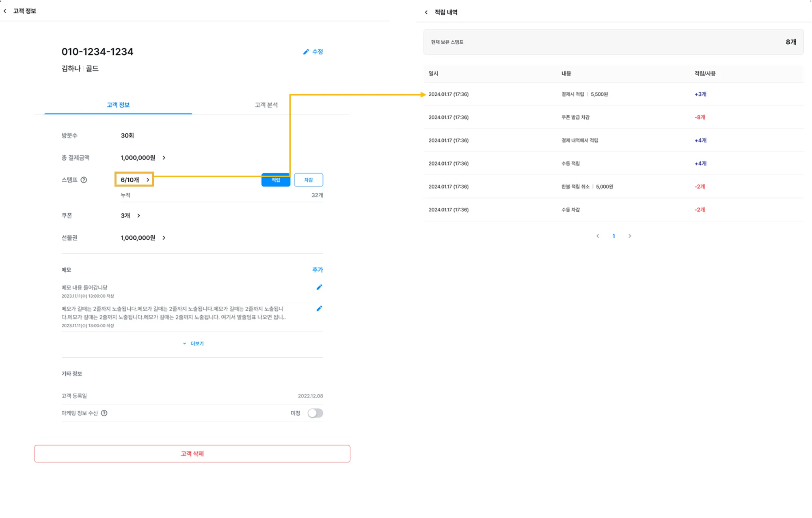Open stamp history via 6/10개 chevron
This screenshot has height=518, width=812.
(148, 180)
